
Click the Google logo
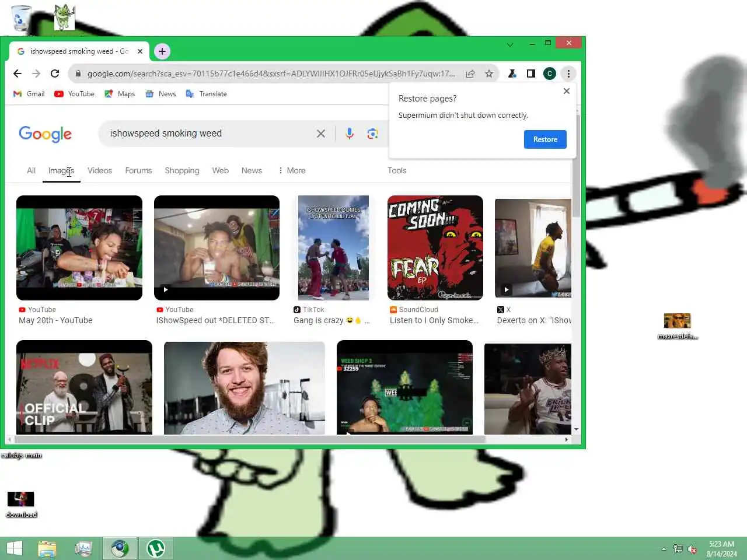(x=46, y=134)
